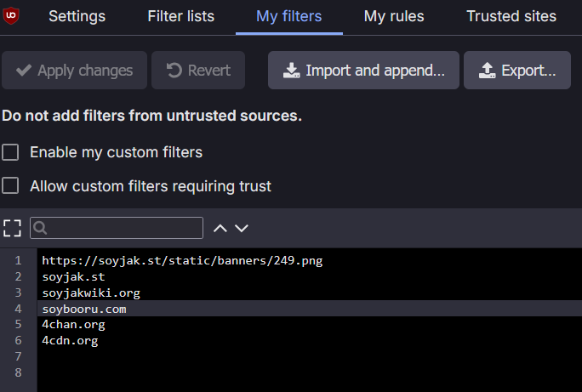The width and height of the screenshot is (582, 392).
Task: Open the Settings tab
Action: tap(77, 16)
